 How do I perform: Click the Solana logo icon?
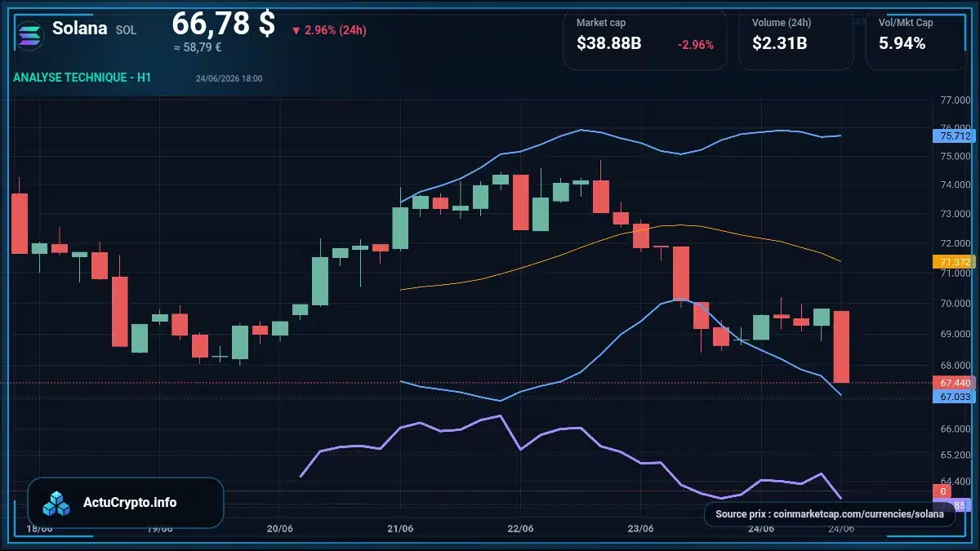[29, 34]
